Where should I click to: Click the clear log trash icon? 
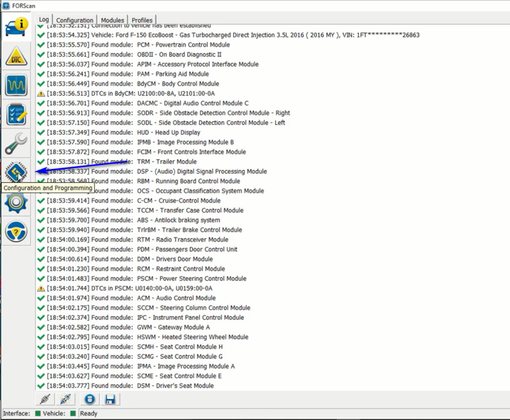tap(90, 399)
